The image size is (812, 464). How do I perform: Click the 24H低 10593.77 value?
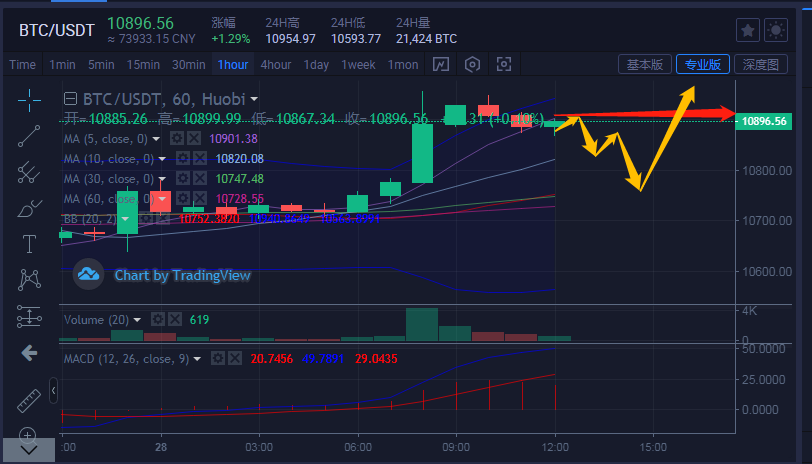(x=356, y=39)
